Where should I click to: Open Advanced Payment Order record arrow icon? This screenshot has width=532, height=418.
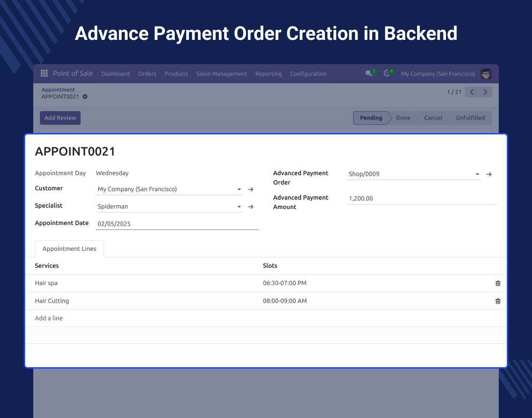(489, 174)
